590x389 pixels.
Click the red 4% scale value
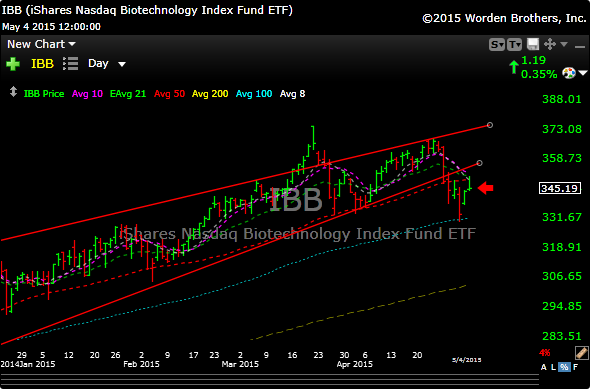click(544, 353)
